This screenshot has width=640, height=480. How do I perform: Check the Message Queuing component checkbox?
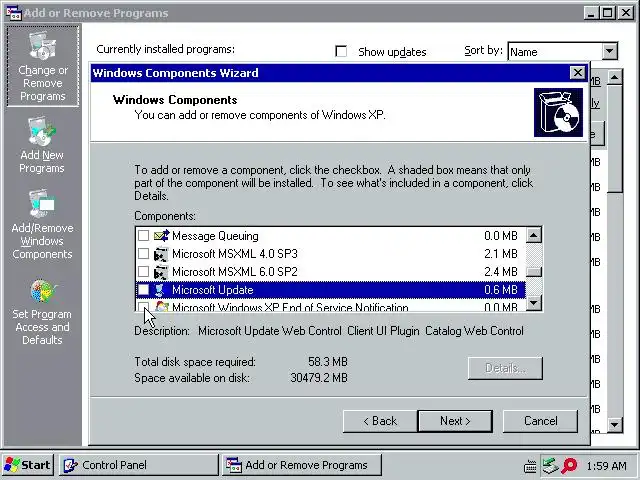(x=143, y=236)
